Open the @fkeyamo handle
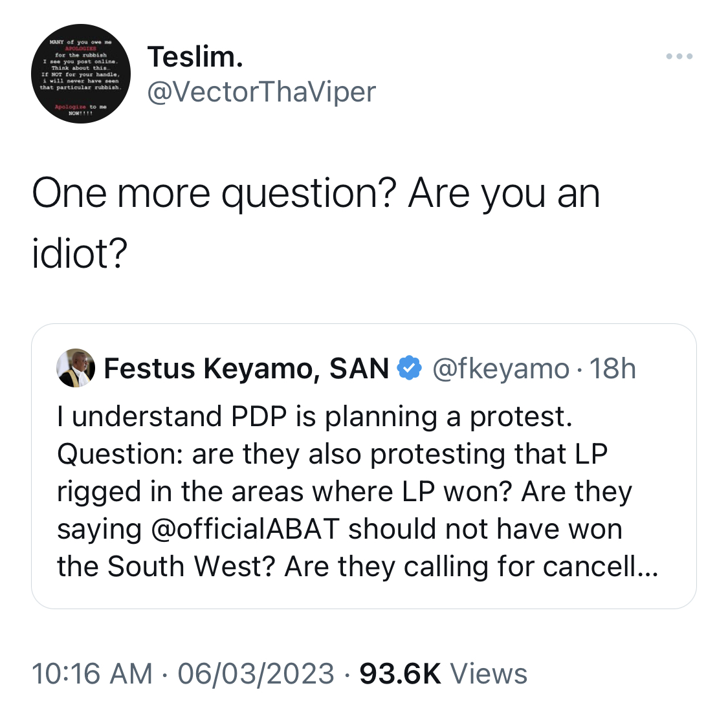 click(501, 369)
